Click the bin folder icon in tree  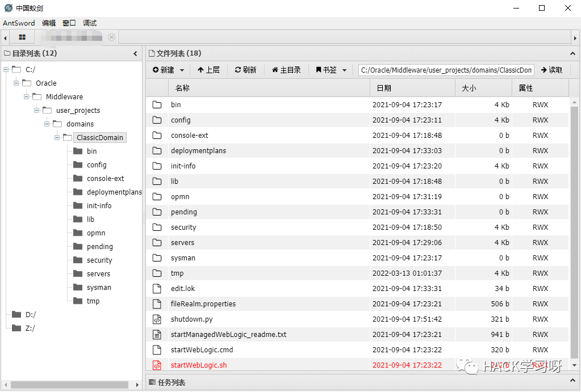[78, 151]
